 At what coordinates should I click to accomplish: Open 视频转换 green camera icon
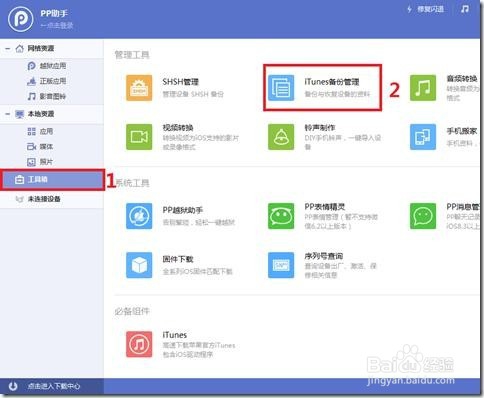click(139, 137)
